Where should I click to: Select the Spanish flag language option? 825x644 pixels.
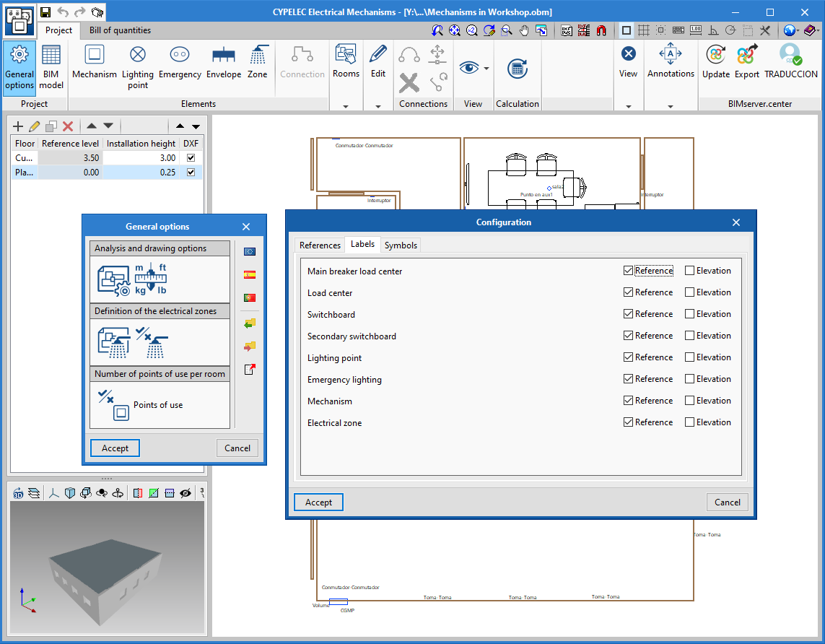(250, 274)
